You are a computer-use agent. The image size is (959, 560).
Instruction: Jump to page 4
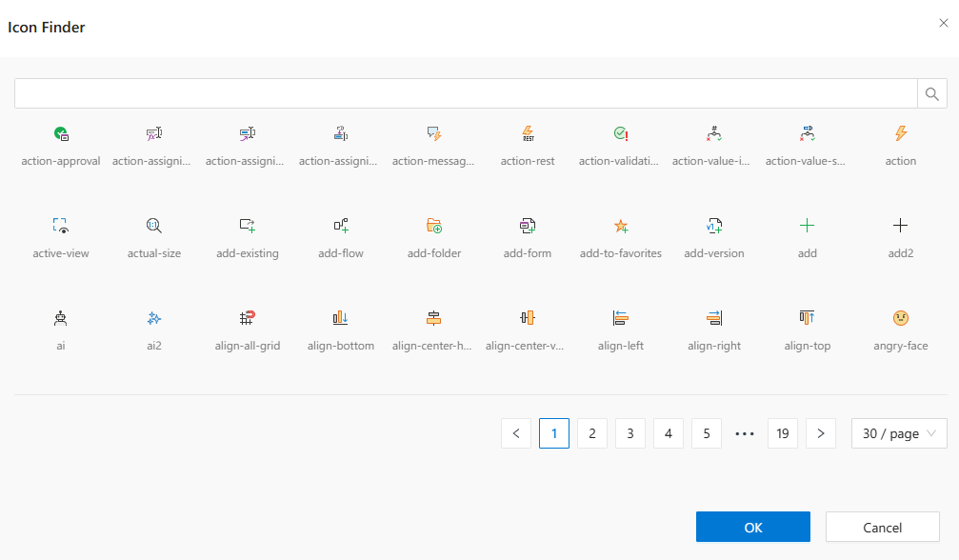pos(669,433)
